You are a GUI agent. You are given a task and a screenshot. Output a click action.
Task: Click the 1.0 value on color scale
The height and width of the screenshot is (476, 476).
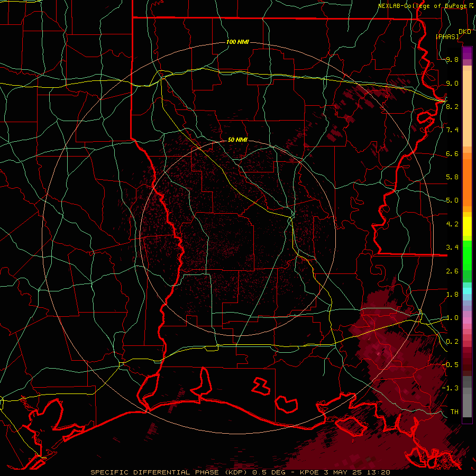click(452, 318)
